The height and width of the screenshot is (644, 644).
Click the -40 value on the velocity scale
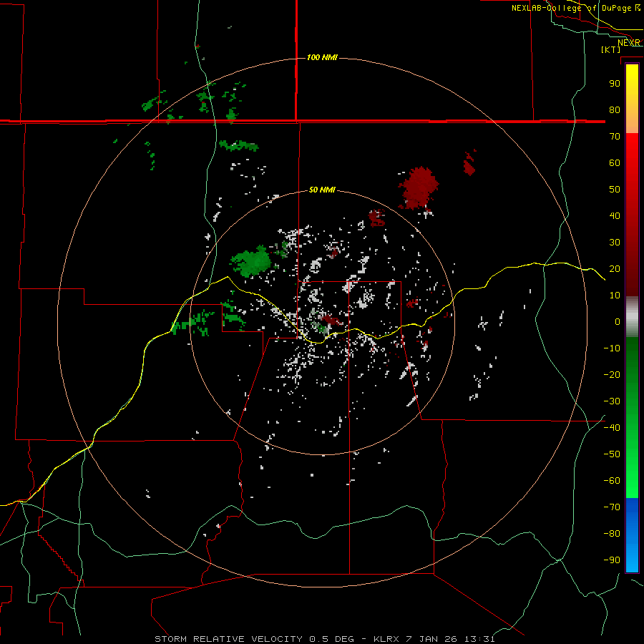click(x=612, y=428)
